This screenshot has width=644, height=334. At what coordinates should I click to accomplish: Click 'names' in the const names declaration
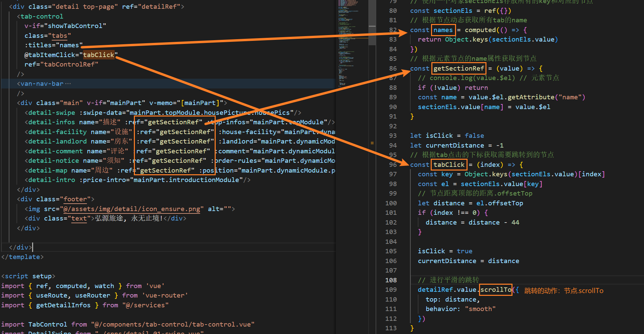[x=443, y=30]
